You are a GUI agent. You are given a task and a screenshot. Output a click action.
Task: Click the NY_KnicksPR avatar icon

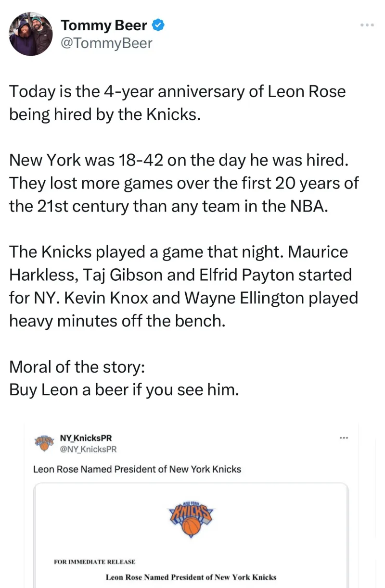[x=44, y=443]
